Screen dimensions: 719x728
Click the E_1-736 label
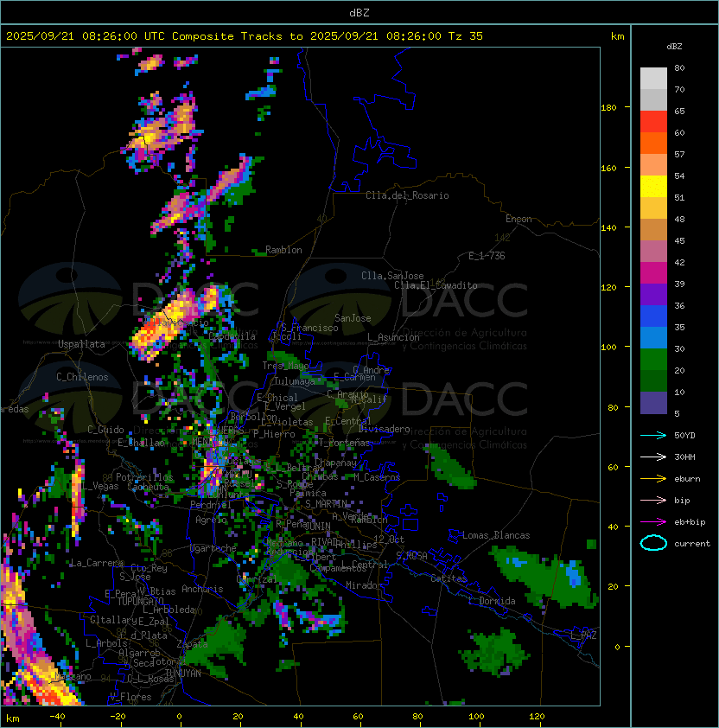click(x=487, y=256)
